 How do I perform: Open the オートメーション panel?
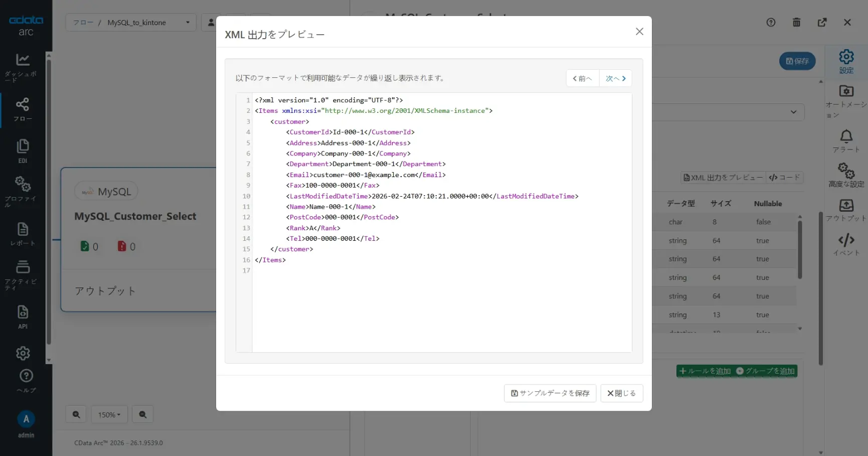pos(846,99)
